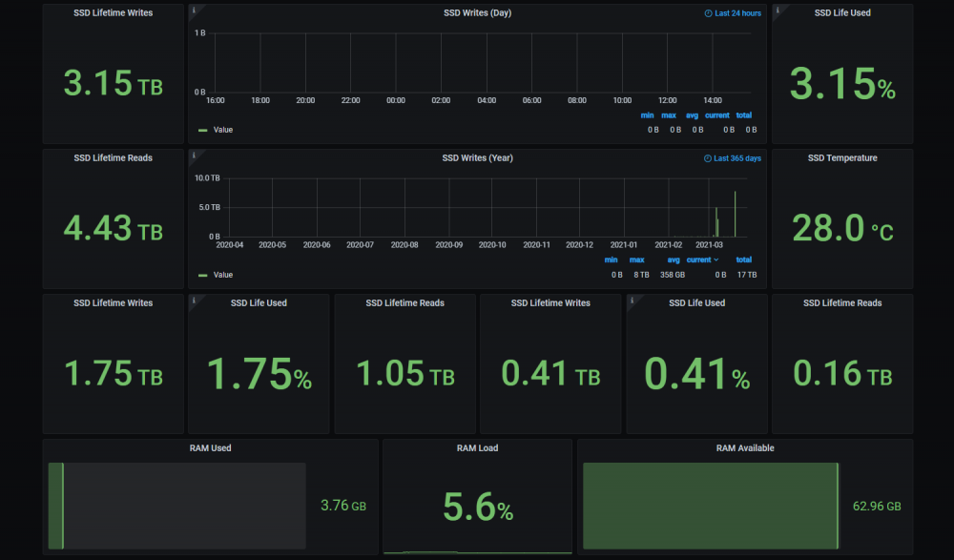Click RAM Available green bar gauge
Image resolution: width=954 pixels, height=560 pixels.
(x=711, y=506)
